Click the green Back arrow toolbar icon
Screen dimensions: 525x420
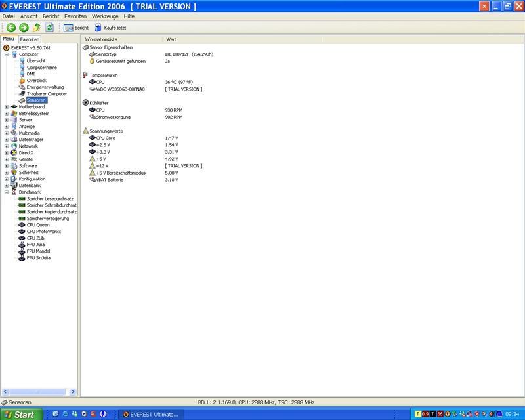(x=11, y=28)
